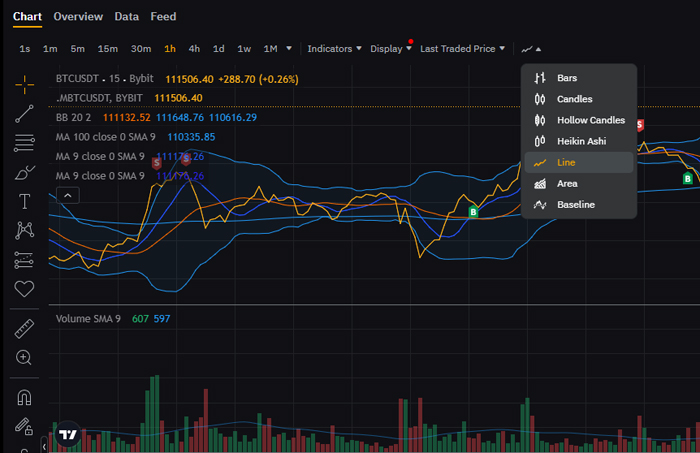Image resolution: width=700 pixels, height=453 pixels.
Task: Set the 4h timeframe
Action: (194, 49)
